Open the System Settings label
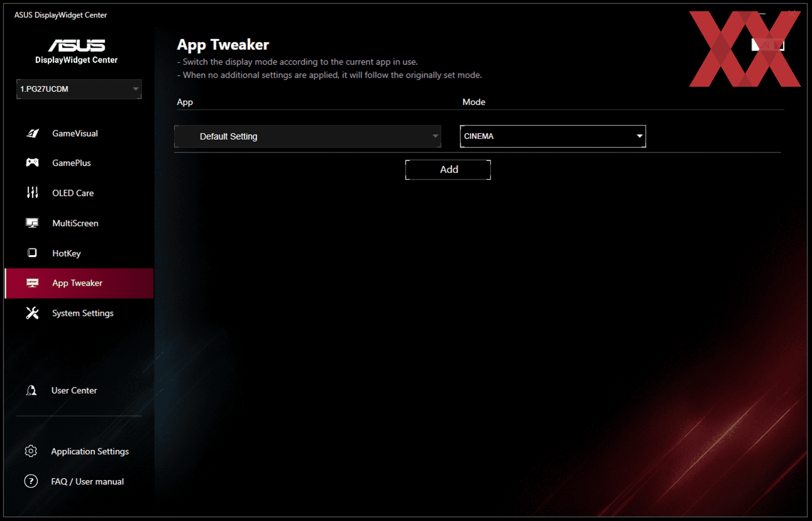 coord(83,313)
